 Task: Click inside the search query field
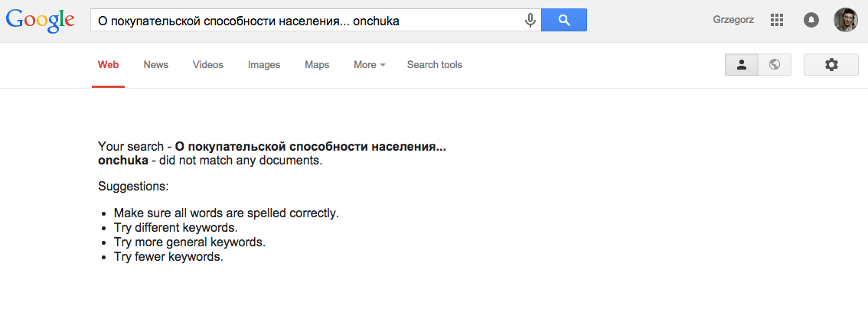pos(307,21)
